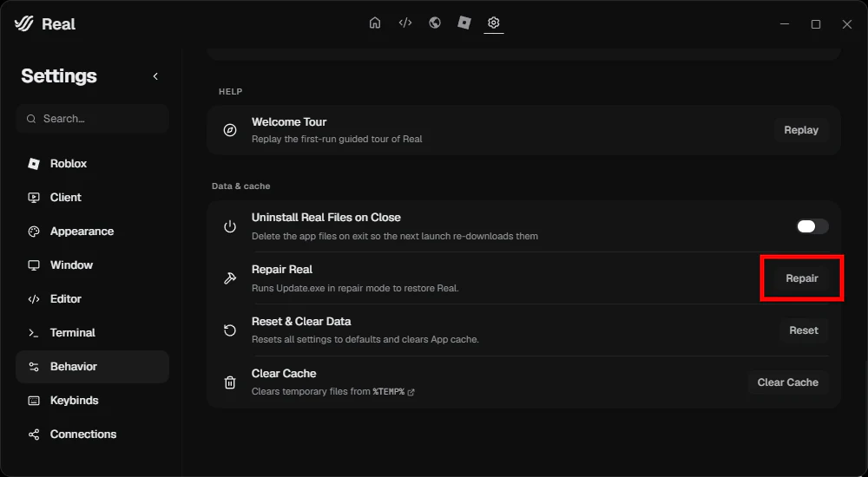Open the Connections settings category
Screen dimensions: 868x477
pyautogui.click(x=93, y=434)
